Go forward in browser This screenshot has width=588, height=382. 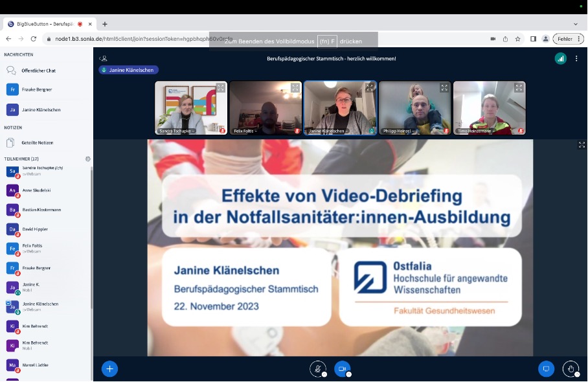(x=21, y=39)
